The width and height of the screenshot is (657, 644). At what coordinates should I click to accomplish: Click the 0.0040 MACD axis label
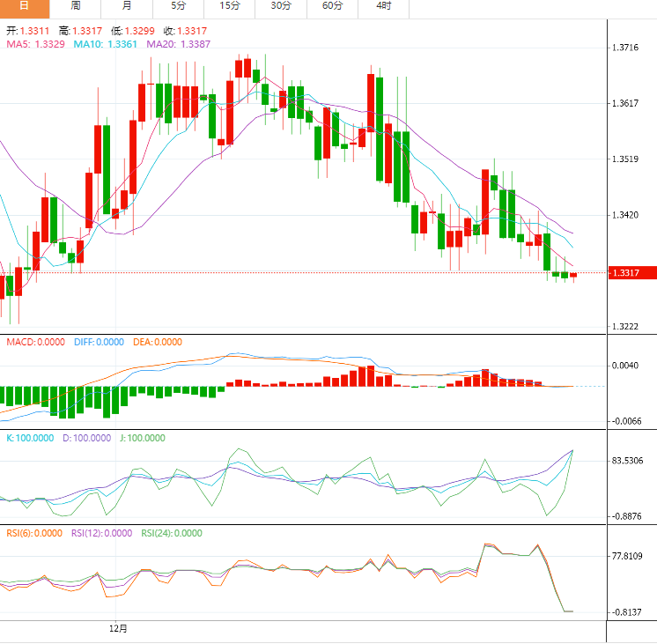(x=625, y=366)
